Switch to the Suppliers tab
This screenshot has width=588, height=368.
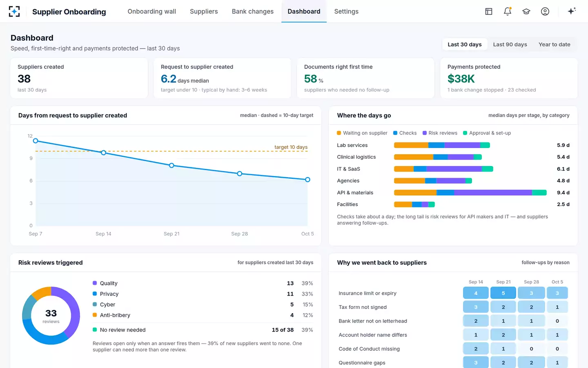click(x=204, y=11)
